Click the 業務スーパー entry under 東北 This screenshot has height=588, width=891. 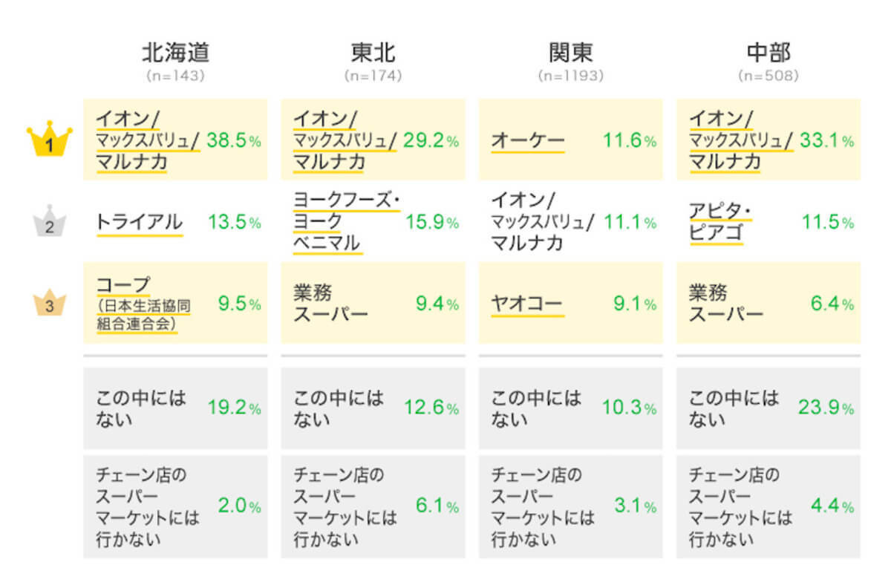tap(330, 304)
